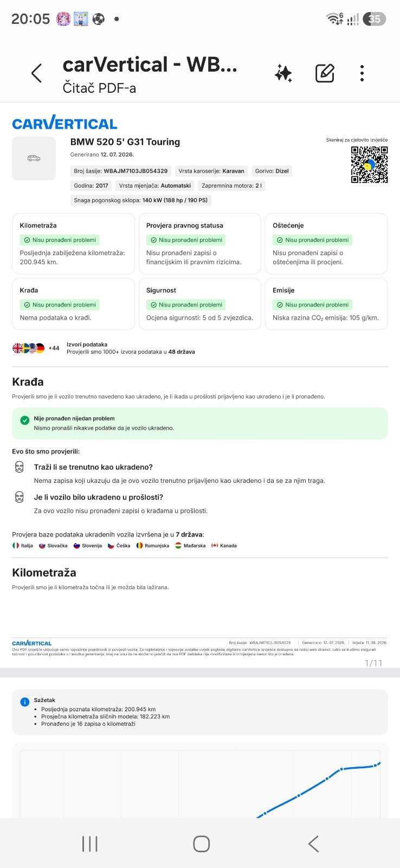Select the Emisije summary card
This screenshot has width=400, height=868.
[326, 304]
